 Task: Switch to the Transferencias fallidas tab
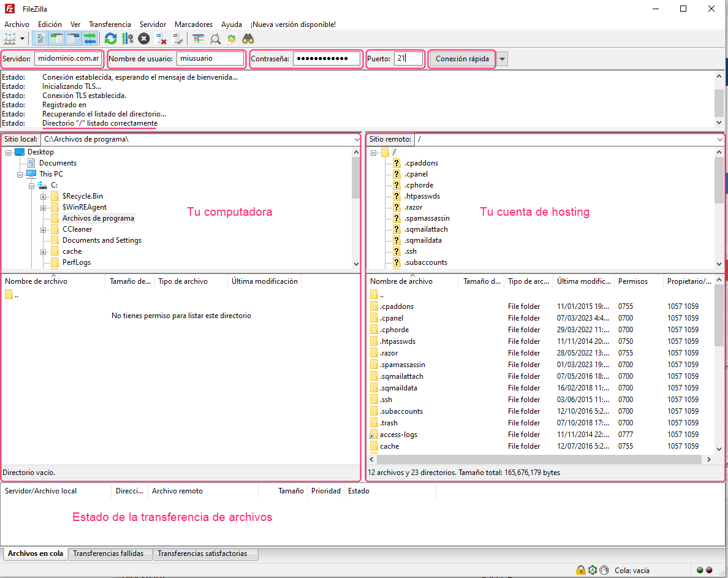[108, 553]
